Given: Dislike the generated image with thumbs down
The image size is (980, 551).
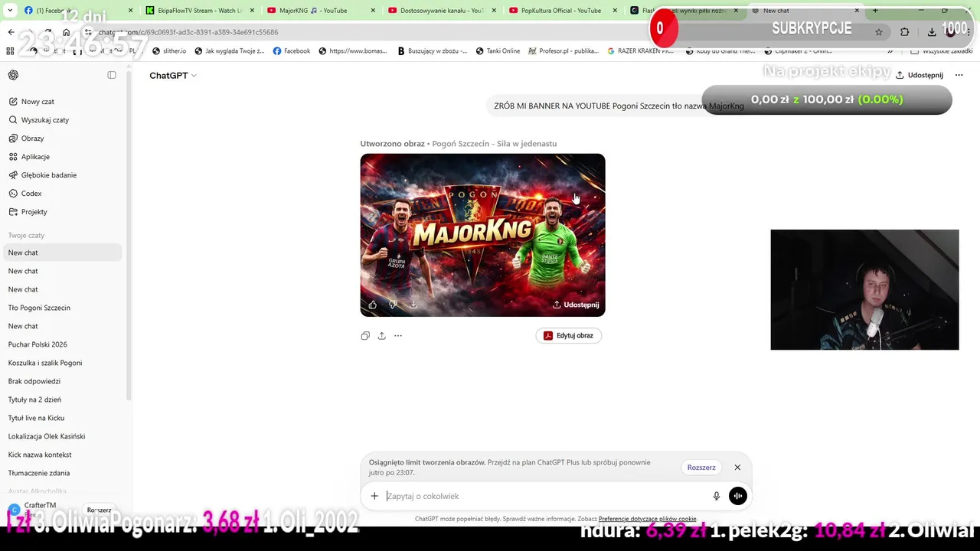Looking at the screenshot, I should tap(393, 305).
